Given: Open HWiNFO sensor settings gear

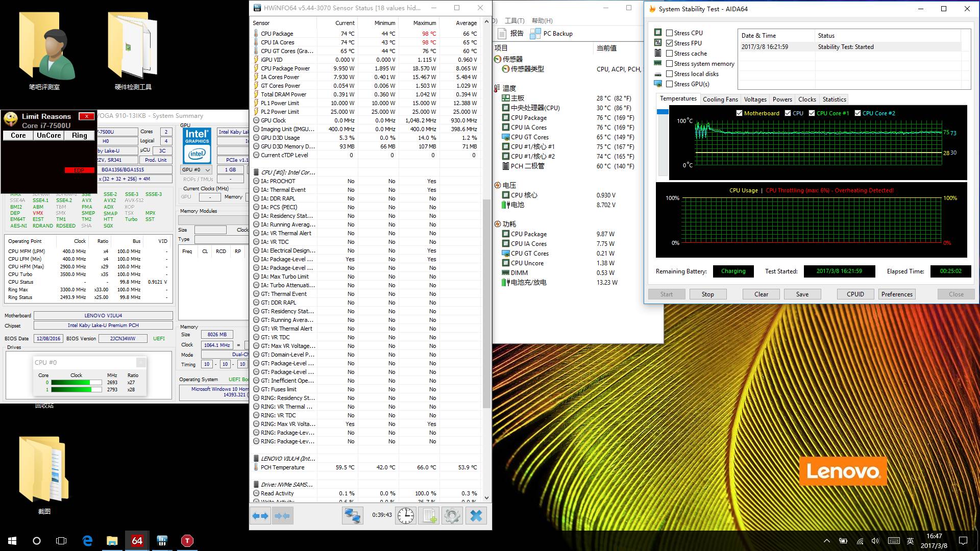Looking at the screenshot, I should (452, 516).
